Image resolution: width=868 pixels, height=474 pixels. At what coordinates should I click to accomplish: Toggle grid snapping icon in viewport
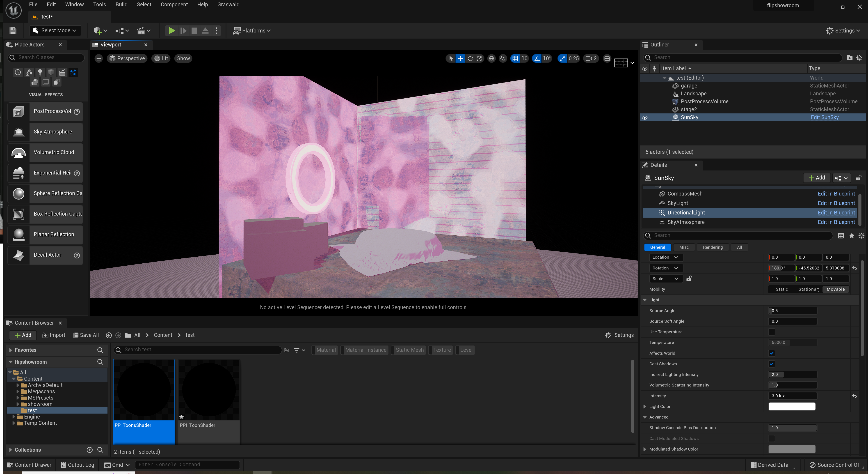(x=515, y=58)
